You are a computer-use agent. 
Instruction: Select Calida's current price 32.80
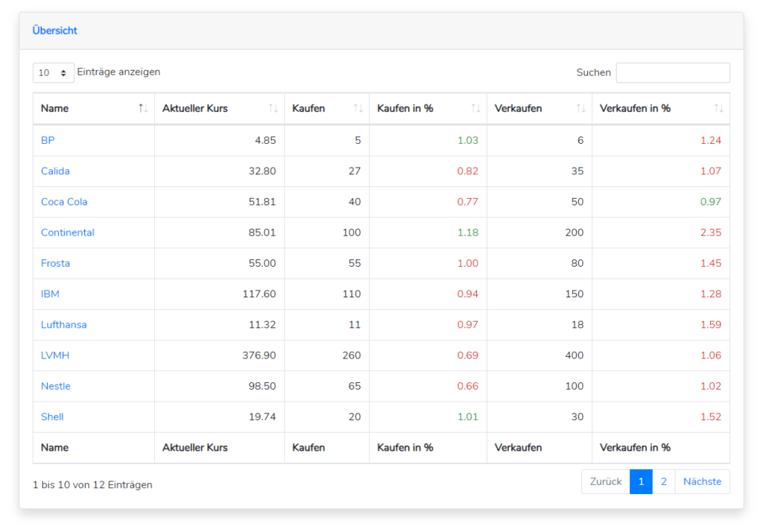(x=262, y=171)
